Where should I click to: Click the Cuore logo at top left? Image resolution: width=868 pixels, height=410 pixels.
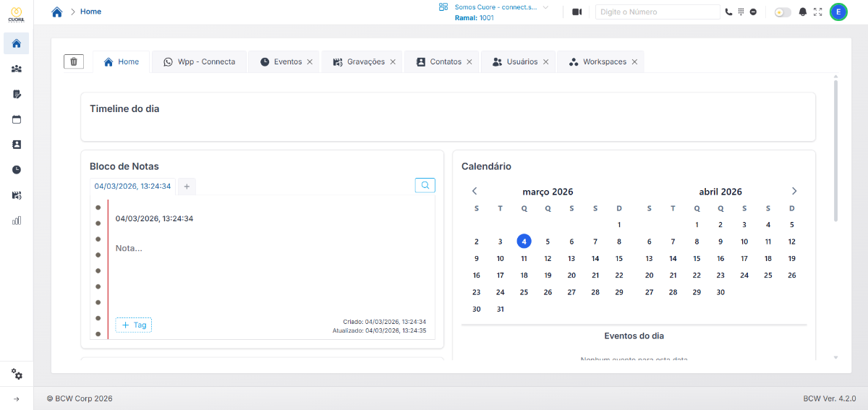click(x=17, y=14)
